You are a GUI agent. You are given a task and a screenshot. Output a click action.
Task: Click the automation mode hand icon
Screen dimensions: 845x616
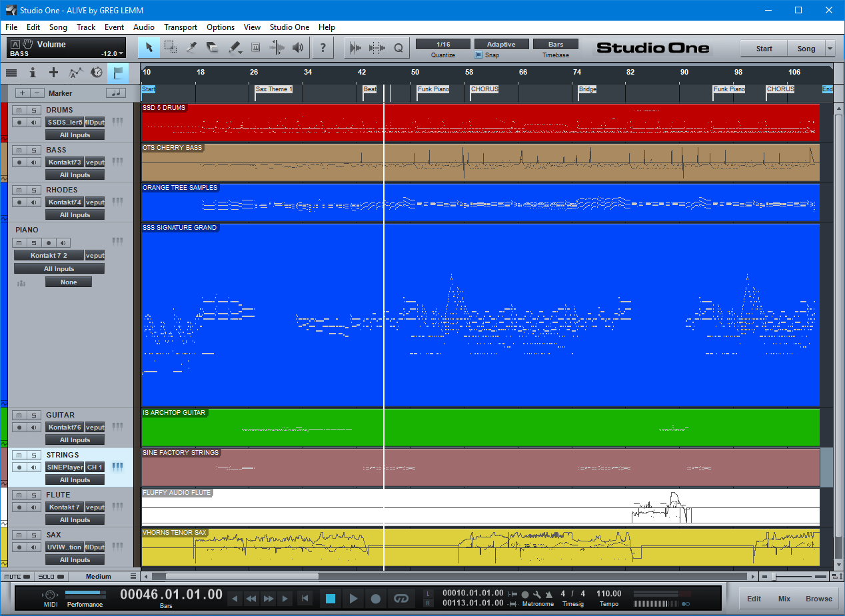[x=28, y=45]
